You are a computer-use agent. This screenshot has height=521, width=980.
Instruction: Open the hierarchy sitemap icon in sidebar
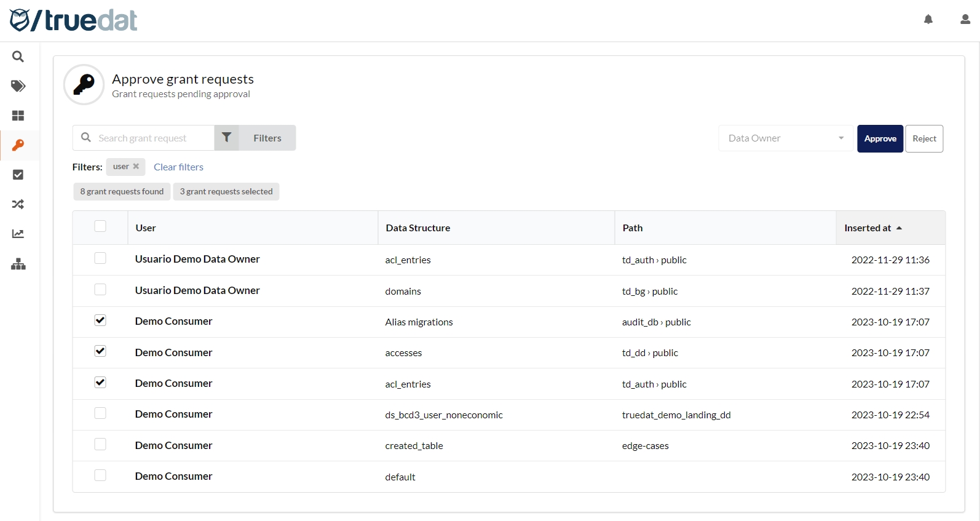point(18,264)
